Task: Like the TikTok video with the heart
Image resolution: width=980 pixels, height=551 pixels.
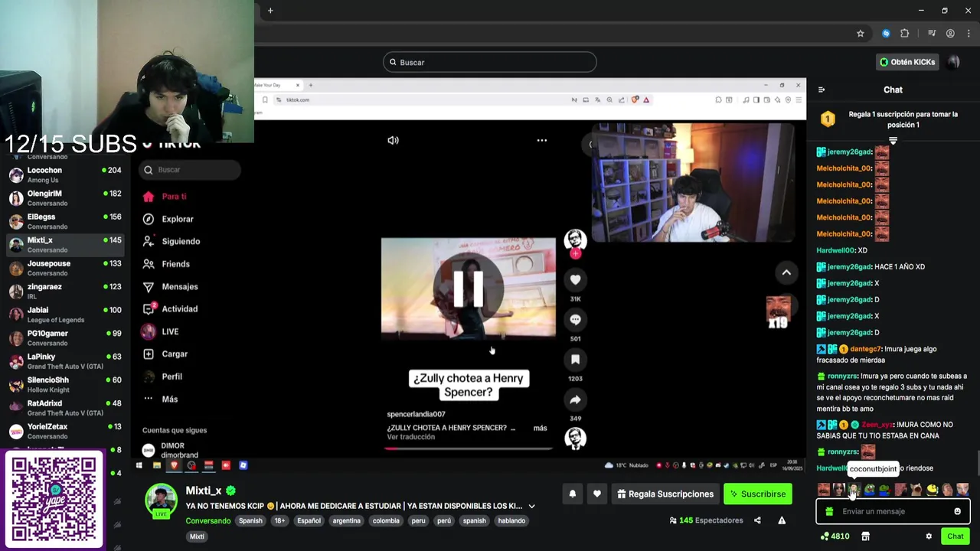Action: coord(575,280)
